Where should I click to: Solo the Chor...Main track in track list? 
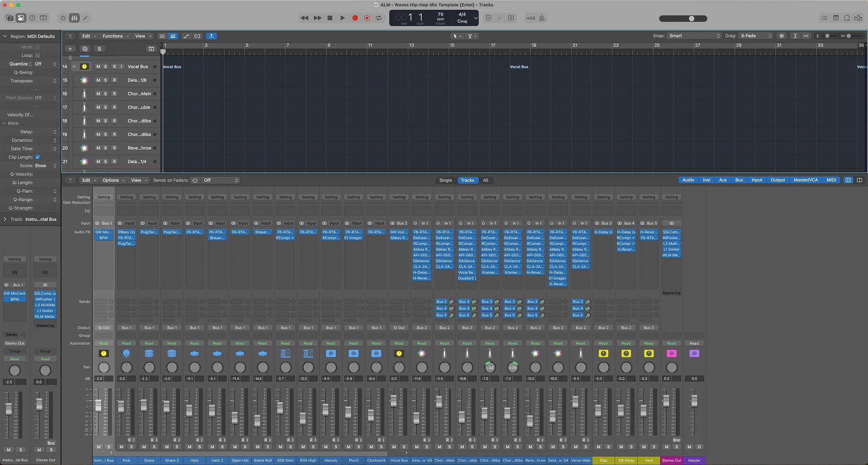click(105, 94)
